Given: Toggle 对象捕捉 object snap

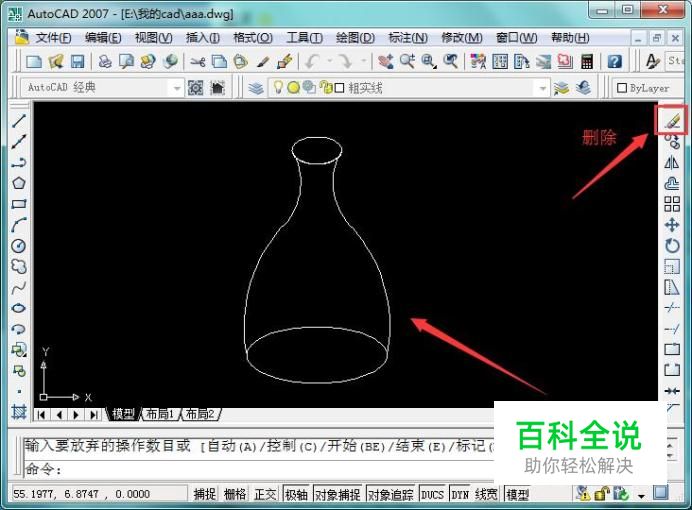Looking at the screenshot, I should tap(338, 494).
